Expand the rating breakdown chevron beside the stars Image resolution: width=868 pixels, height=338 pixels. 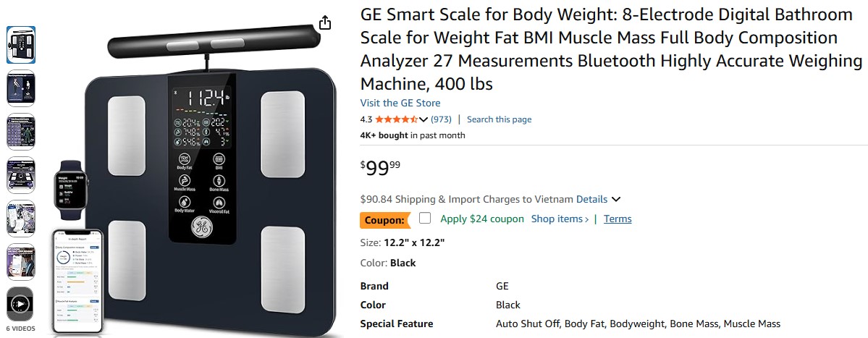coord(424,119)
